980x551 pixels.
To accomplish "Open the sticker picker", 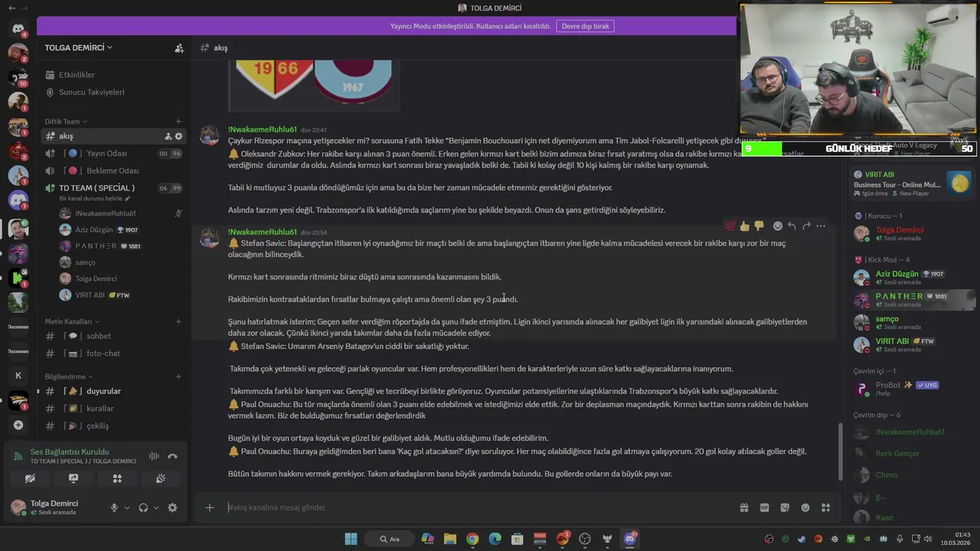I will 785,507.
